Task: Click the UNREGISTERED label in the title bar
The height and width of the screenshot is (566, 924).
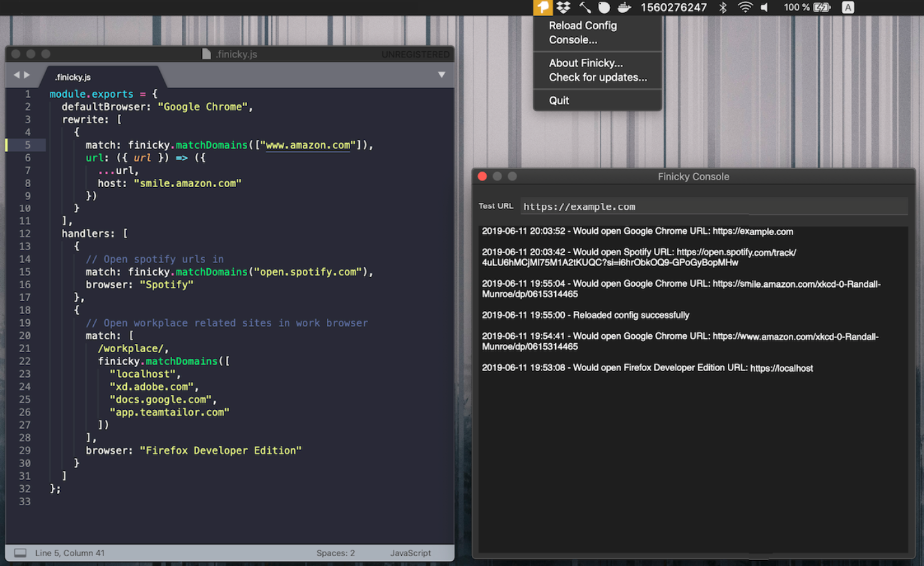Action: tap(415, 54)
